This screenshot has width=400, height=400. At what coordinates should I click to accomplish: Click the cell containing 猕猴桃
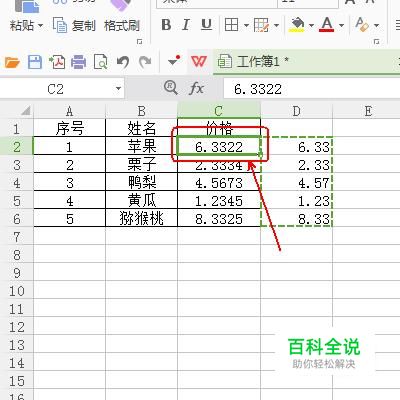coord(141,218)
